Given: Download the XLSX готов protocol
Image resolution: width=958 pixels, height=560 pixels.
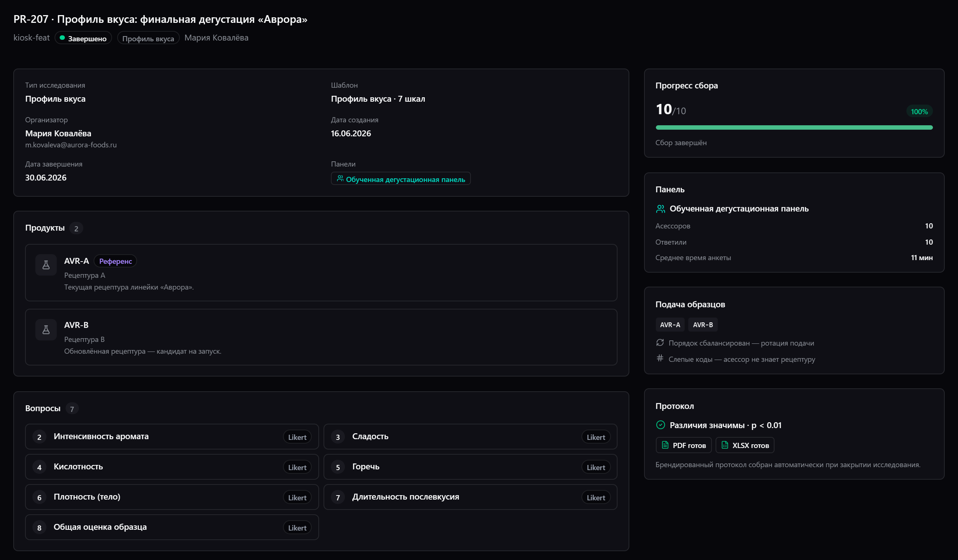Looking at the screenshot, I should [745, 445].
